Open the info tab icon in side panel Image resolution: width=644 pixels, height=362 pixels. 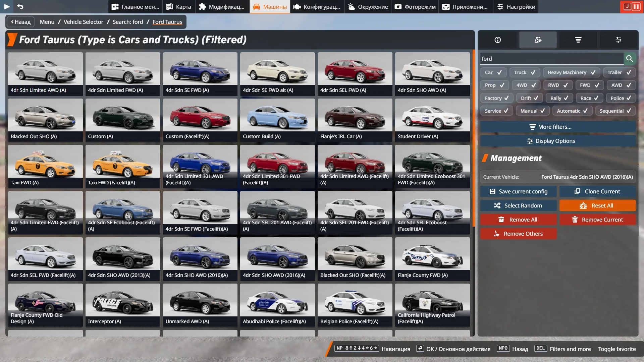tap(498, 40)
